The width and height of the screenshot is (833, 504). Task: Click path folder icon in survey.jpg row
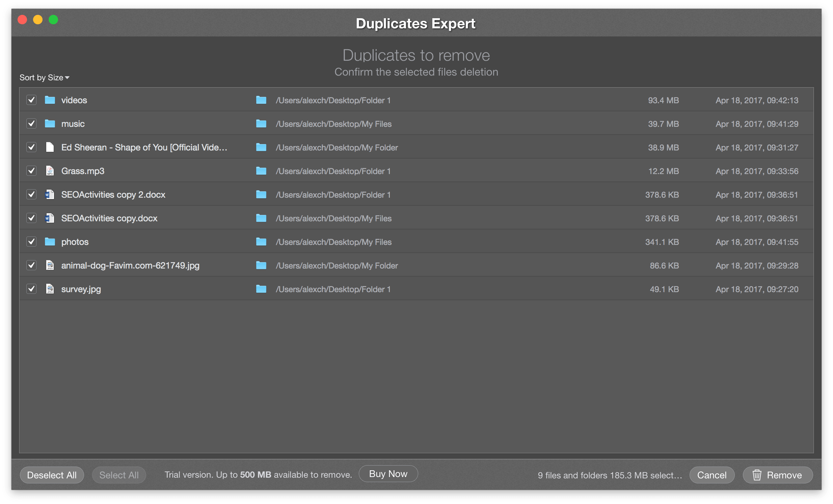click(261, 289)
